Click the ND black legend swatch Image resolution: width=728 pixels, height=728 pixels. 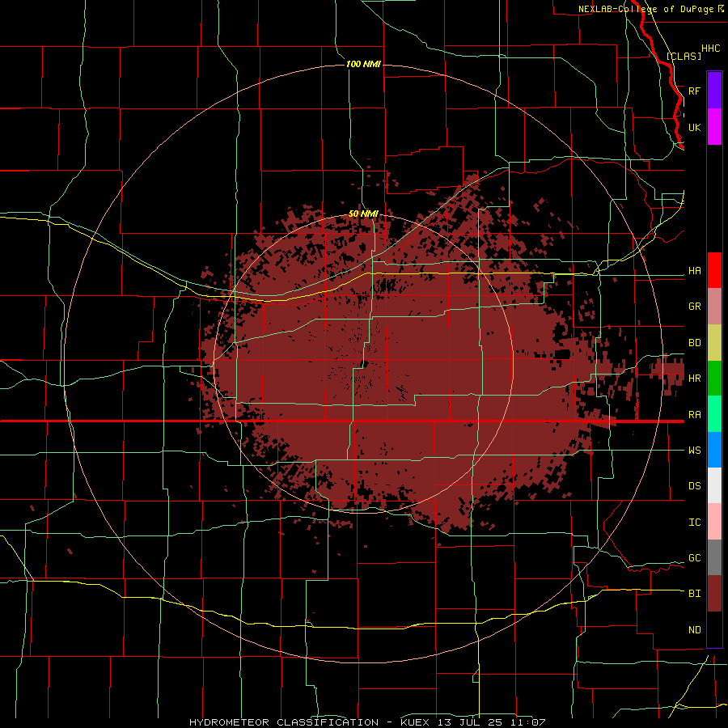point(714,629)
